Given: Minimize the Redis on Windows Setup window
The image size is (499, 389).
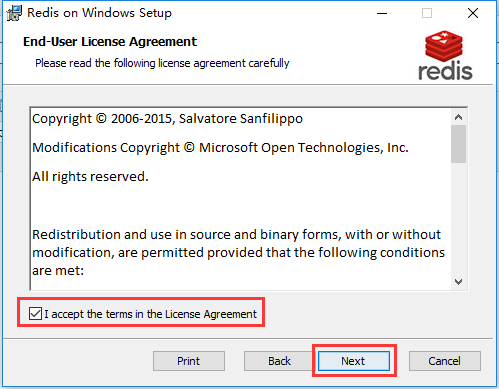Looking at the screenshot, I should [x=382, y=13].
